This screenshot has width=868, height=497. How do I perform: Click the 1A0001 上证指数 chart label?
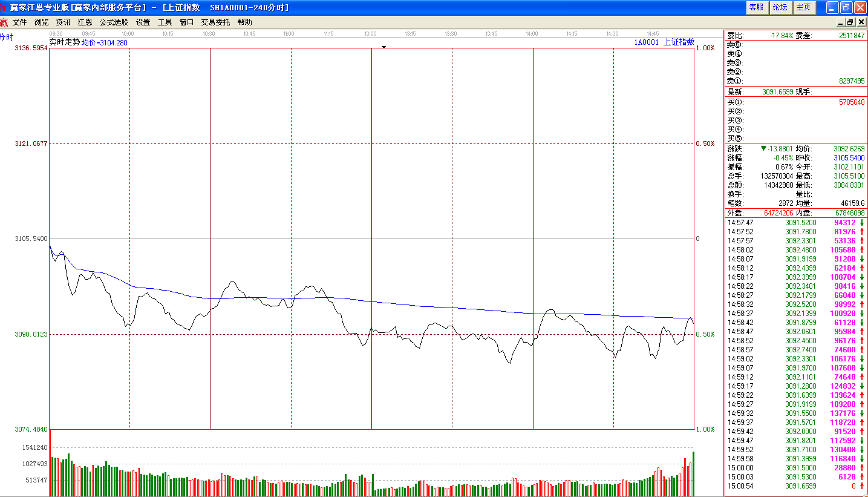click(x=664, y=42)
